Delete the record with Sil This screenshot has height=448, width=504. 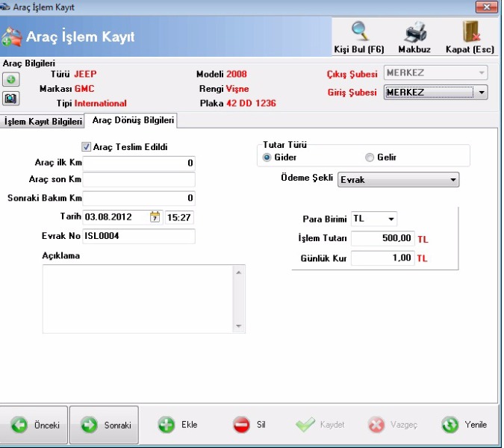pos(249,425)
